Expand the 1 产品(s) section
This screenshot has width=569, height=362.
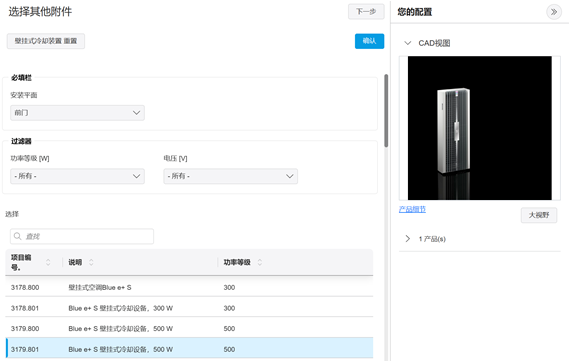tap(408, 239)
